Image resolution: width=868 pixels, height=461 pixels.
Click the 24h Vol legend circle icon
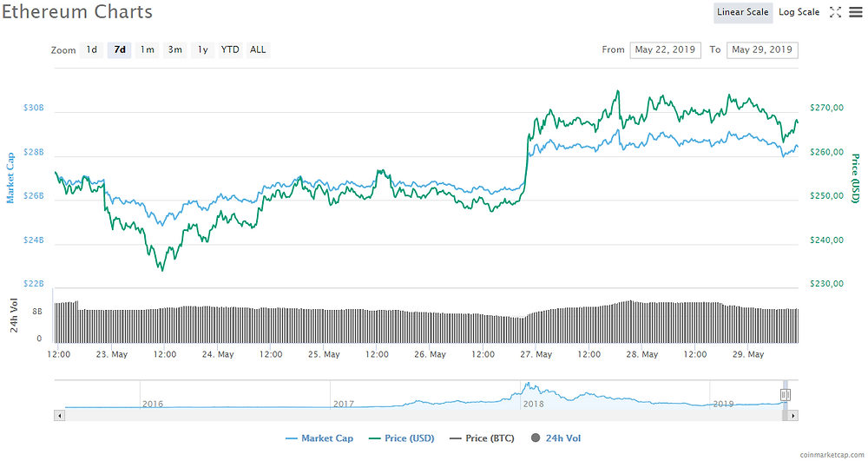[536, 438]
